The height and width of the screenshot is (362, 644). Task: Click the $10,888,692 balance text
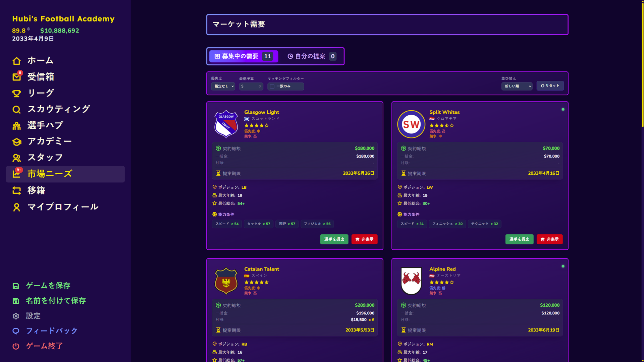point(60,31)
